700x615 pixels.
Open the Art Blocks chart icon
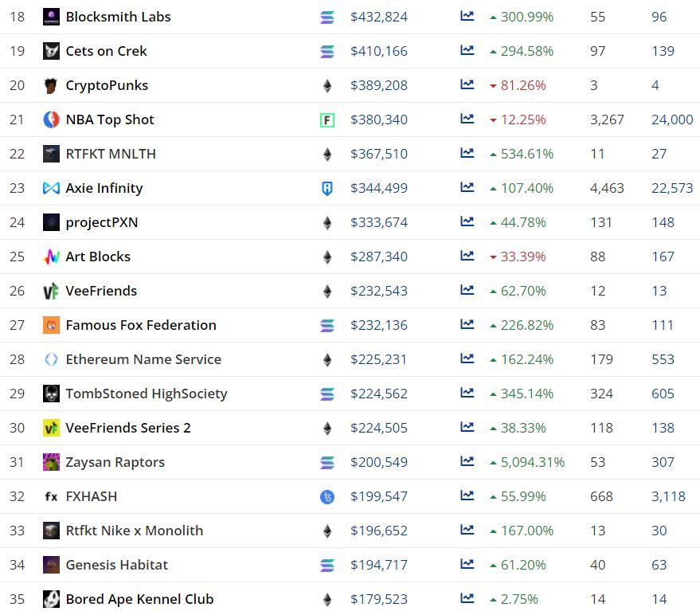(467, 256)
